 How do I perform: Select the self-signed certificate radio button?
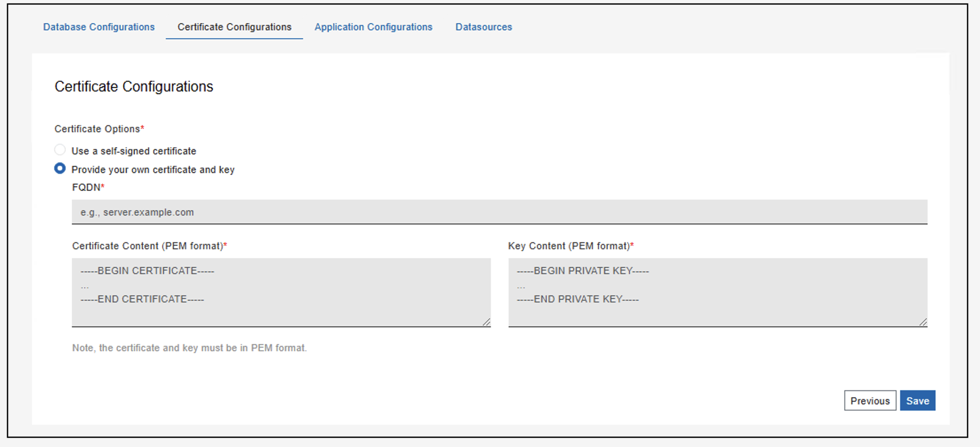[x=60, y=150]
